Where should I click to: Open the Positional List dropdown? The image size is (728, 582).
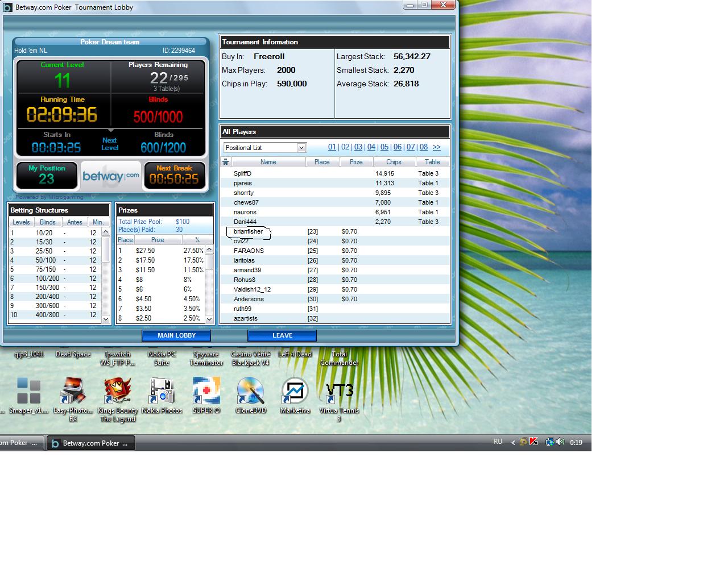[x=301, y=148]
